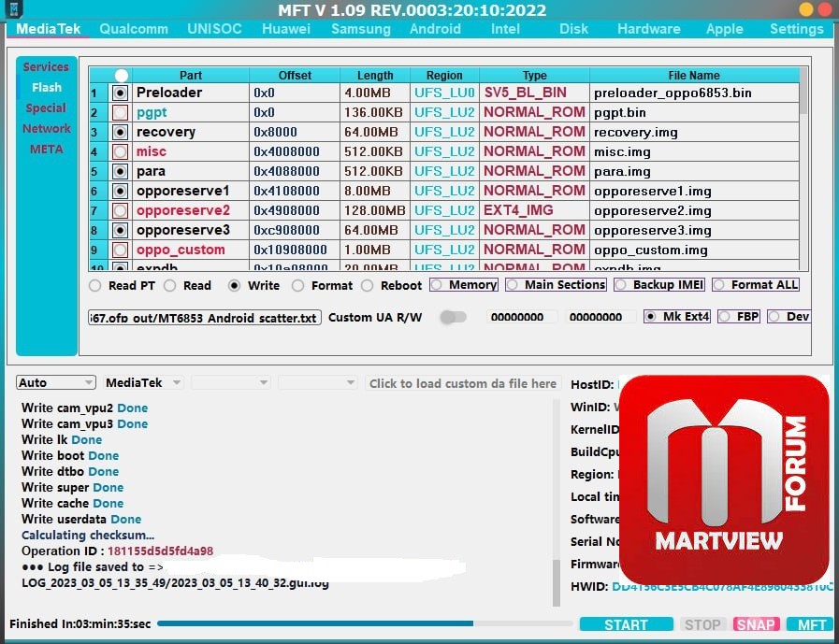Open the MediaTek brand dropdown

click(143, 382)
